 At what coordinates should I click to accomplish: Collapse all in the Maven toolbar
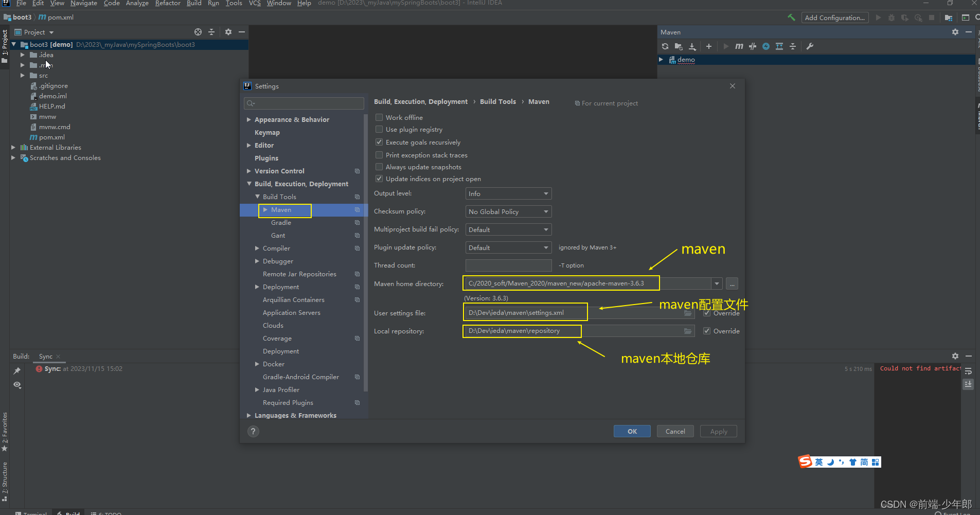(x=793, y=46)
